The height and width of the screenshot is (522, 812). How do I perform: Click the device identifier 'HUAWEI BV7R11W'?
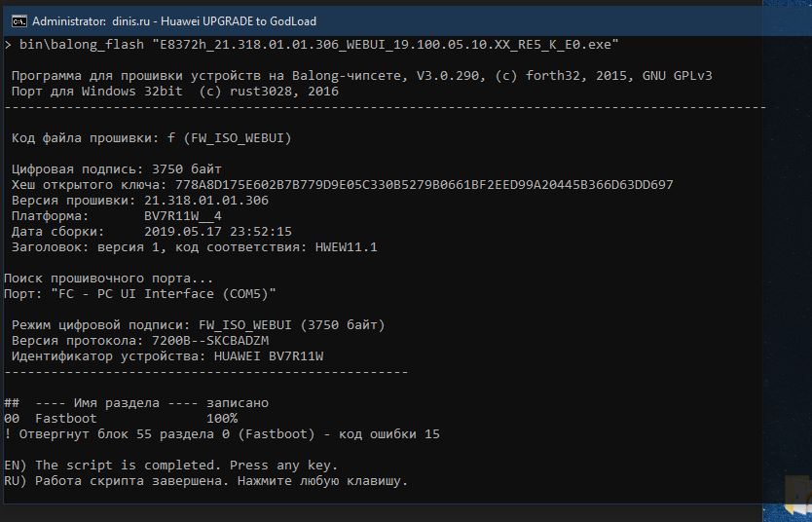click(x=269, y=356)
